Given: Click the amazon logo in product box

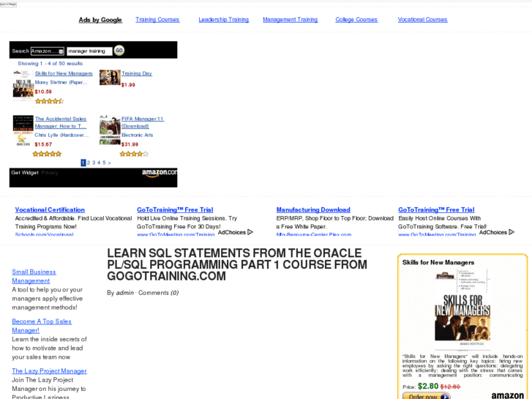Looking at the screenshot, I should [x=508, y=395].
